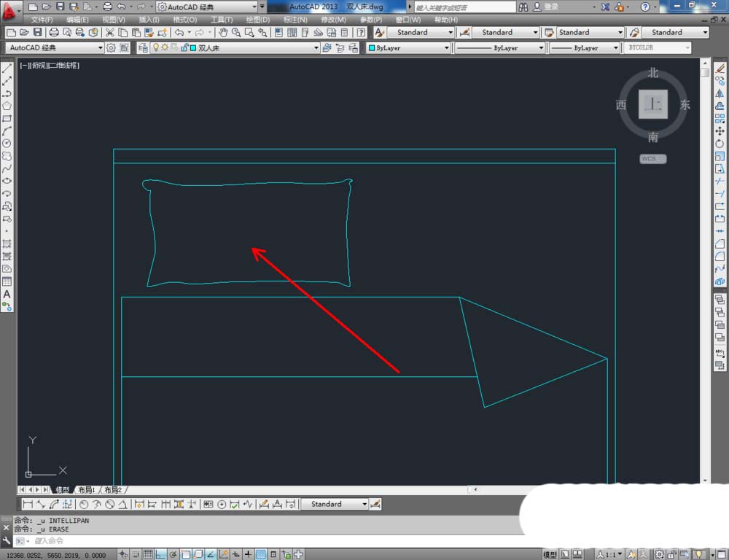Click the Linear dimension tool

click(x=28, y=504)
